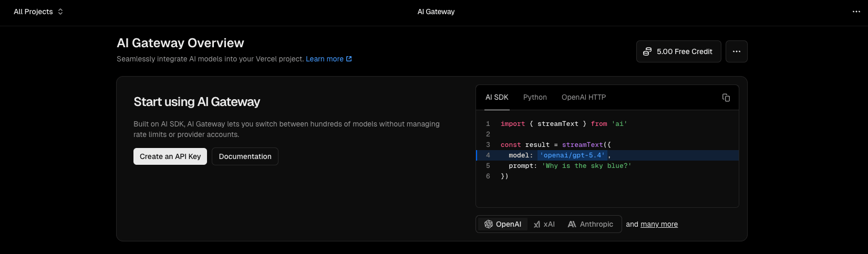Switch to the Python code tab
Screen dimensions: 868x254
pyautogui.click(x=535, y=97)
